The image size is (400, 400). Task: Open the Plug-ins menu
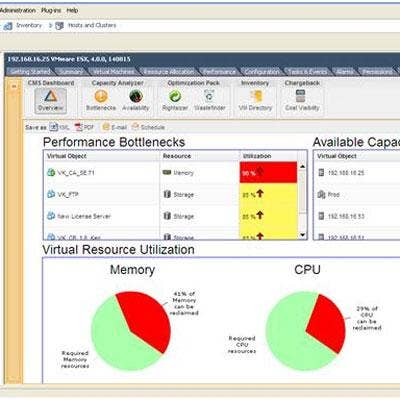click(51, 10)
